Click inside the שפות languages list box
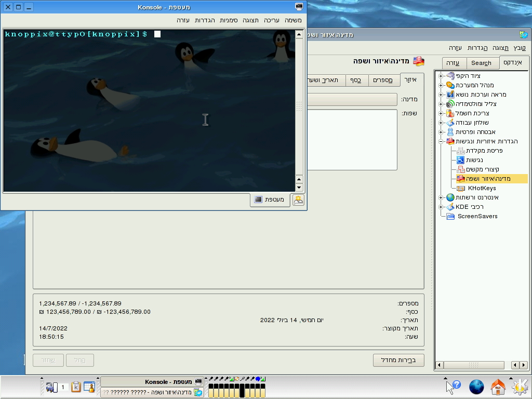 pos(352,140)
